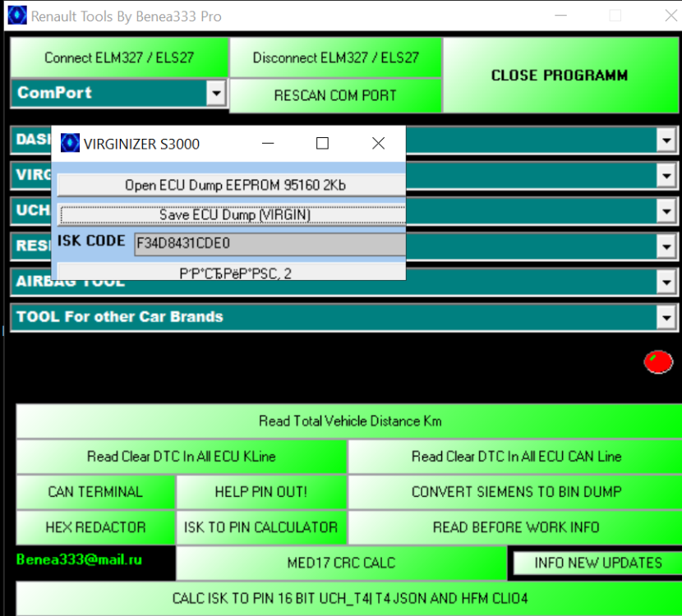This screenshot has width=682, height=616.
Task: Minimize the VIRGINIZER S3000 dialog
Action: click(268, 143)
